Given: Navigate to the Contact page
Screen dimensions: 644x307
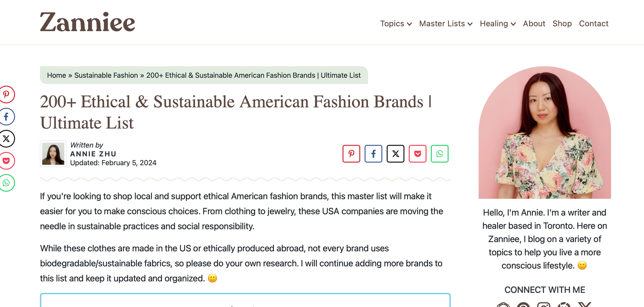Looking at the screenshot, I should tap(593, 24).
